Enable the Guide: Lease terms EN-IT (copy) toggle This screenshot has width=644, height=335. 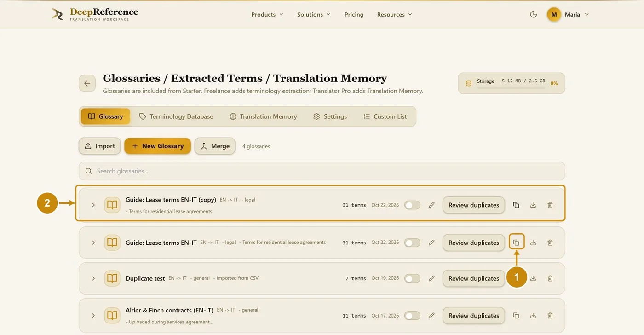tap(412, 205)
